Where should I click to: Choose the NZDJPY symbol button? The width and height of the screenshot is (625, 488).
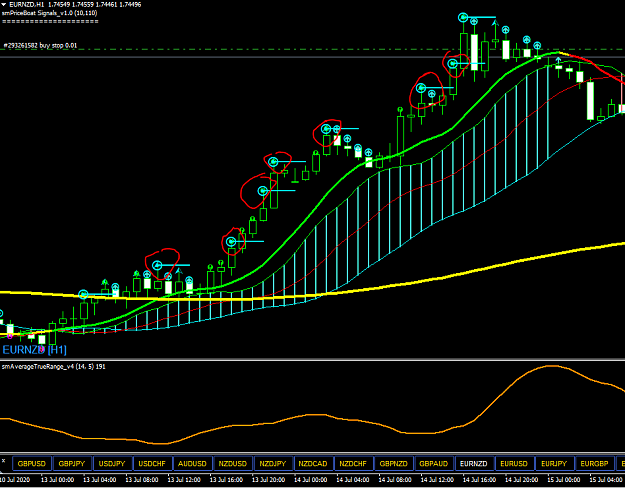(x=273, y=464)
